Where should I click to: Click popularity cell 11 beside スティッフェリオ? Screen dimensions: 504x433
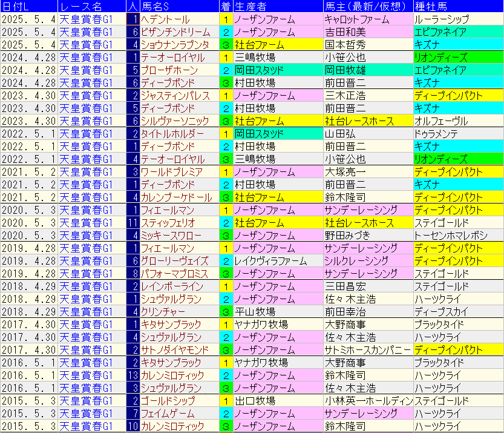(x=133, y=223)
